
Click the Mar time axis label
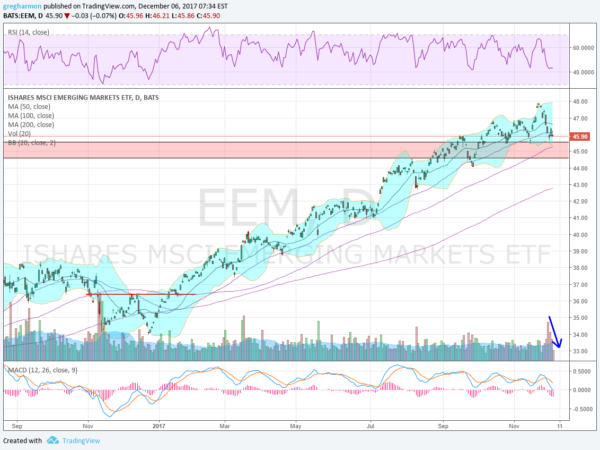click(225, 426)
